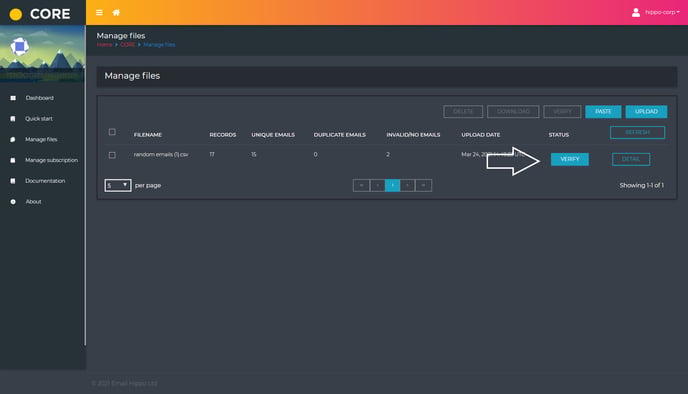
Task: Follow the Home breadcrumb link
Action: click(104, 45)
